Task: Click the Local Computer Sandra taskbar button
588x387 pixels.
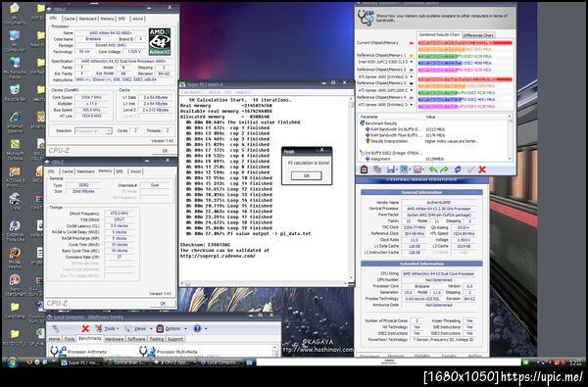Action: pyautogui.click(x=220, y=363)
